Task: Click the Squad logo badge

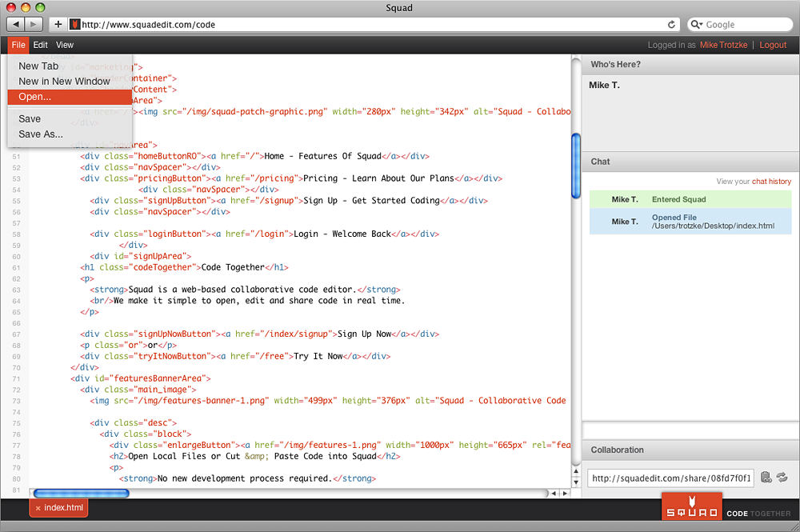Action: tap(692, 506)
